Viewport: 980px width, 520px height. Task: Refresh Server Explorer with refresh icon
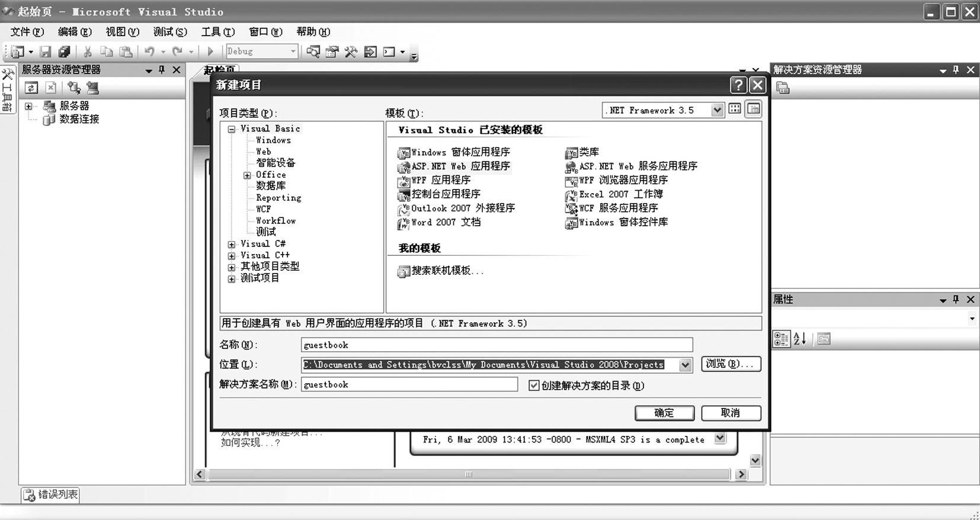pyautogui.click(x=31, y=88)
